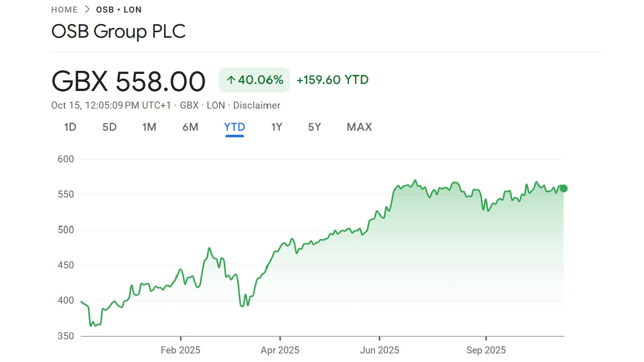644x362 pixels.
Task: Click the green endpoint dot on the chart
Action: [563, 189]
